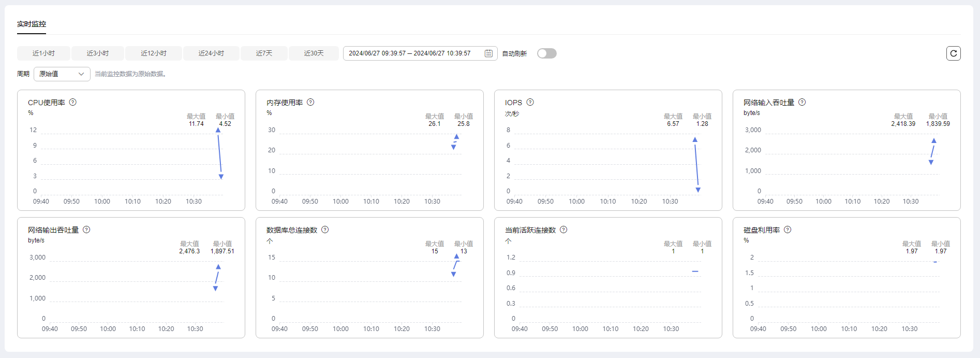This screenshot has height=358, width=980.
Task: Open the 周期 原始值 dropdown
Action: [62, 74]
